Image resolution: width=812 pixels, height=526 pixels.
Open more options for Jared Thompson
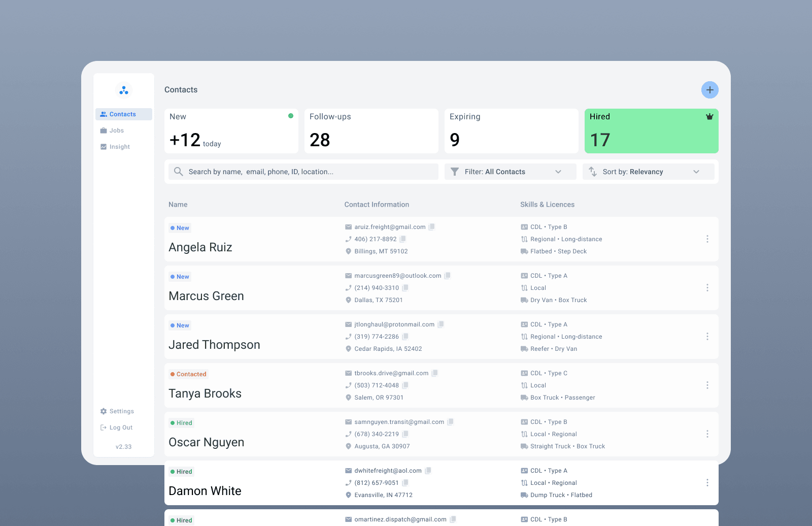point(707,337)
